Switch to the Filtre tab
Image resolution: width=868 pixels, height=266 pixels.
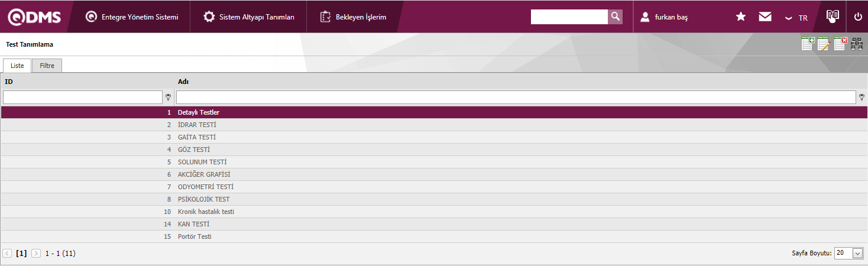tap(47, 66)
